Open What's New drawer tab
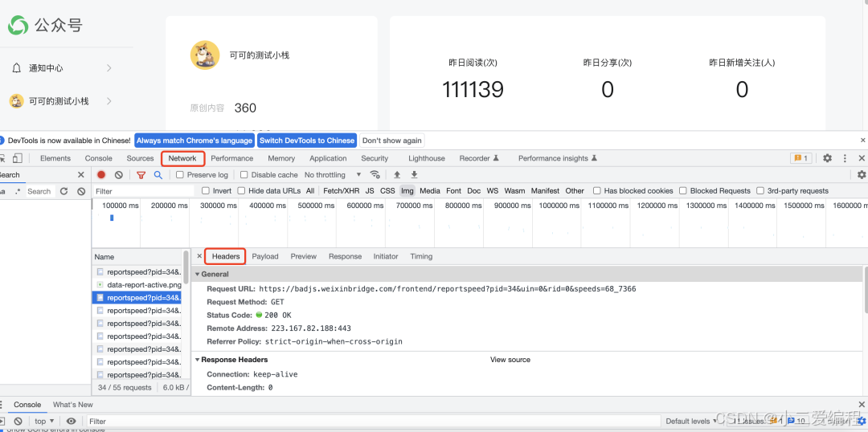 point(73,405)
